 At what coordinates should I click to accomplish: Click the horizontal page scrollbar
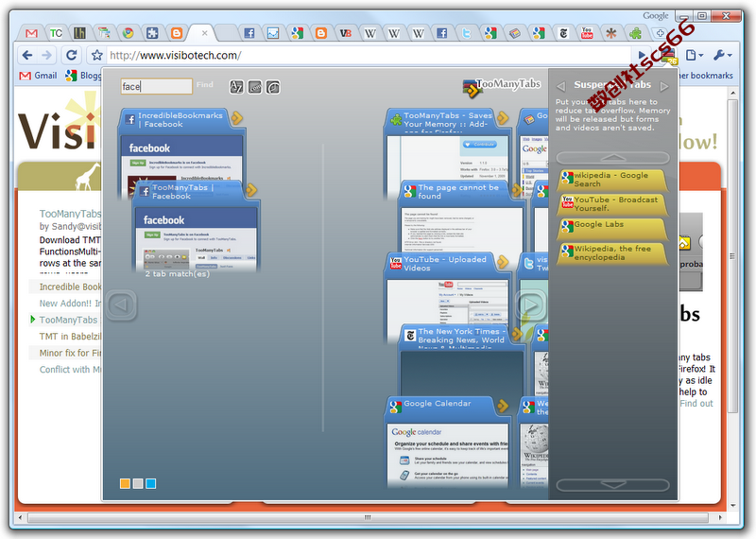(x=368, y=518)
